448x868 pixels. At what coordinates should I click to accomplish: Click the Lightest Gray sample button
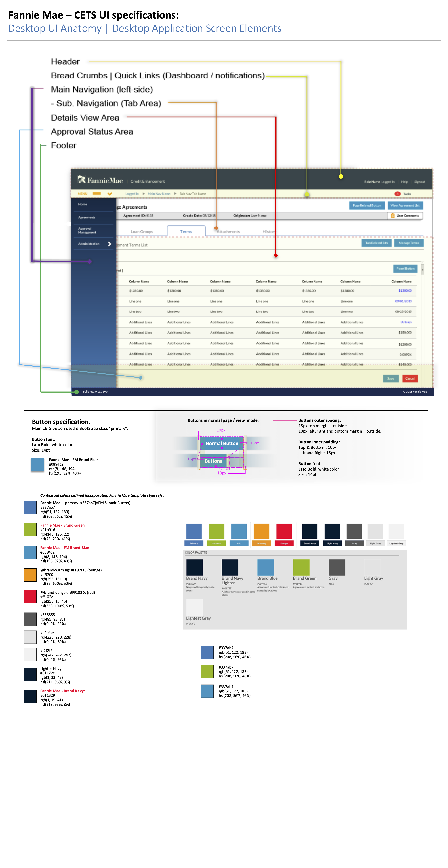(396, 544)
